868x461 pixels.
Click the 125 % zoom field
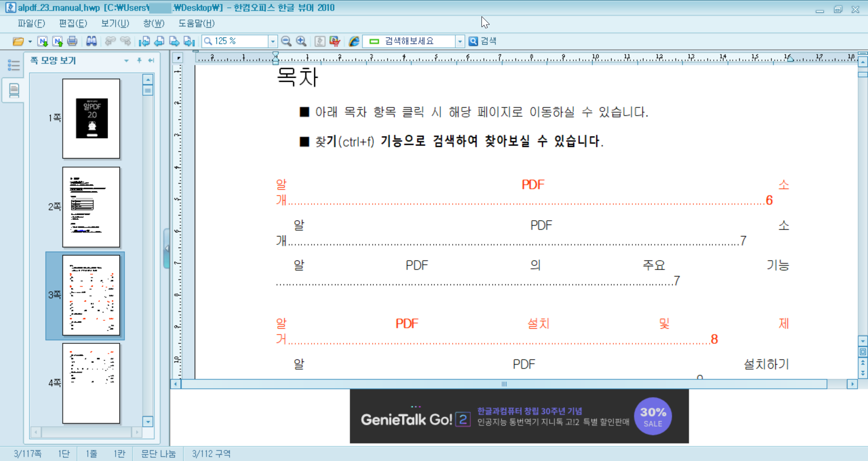coord(235,41)
